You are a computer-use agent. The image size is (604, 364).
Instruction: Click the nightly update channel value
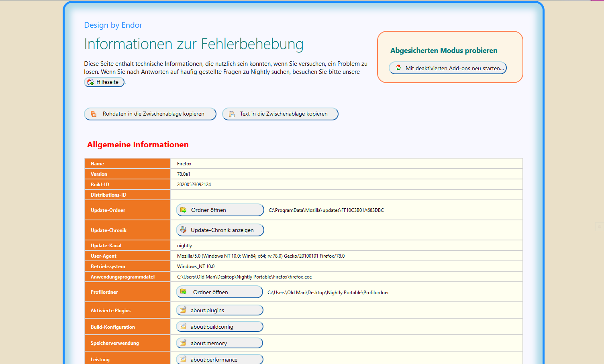(184, 246)
